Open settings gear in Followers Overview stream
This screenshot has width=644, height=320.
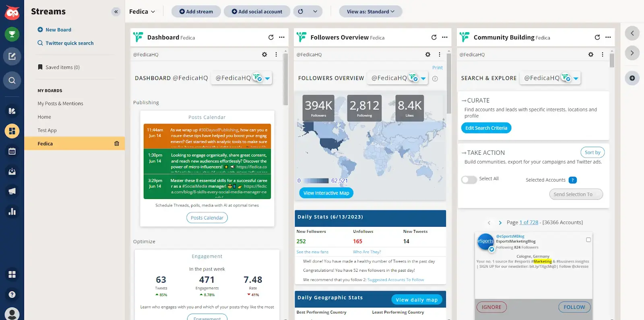[x=428, y=55]
